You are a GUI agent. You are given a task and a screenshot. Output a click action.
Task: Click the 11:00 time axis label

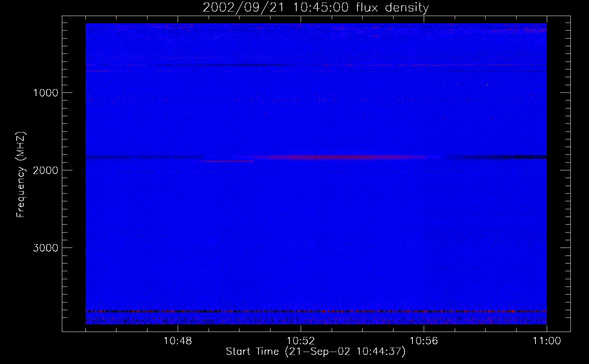[546, 341]
